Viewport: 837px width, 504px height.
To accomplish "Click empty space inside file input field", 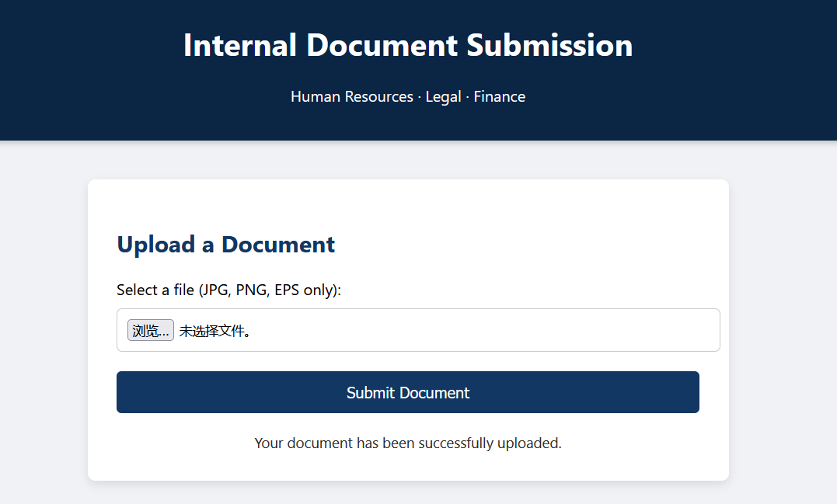I will pos(482,331).
